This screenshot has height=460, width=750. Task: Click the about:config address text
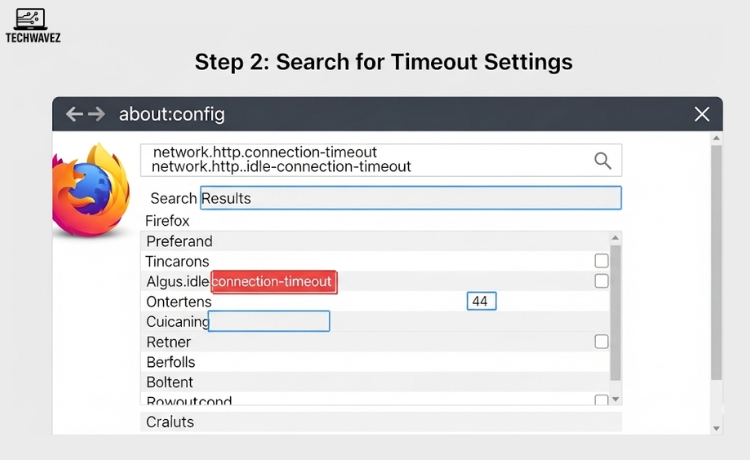point(171,114)
